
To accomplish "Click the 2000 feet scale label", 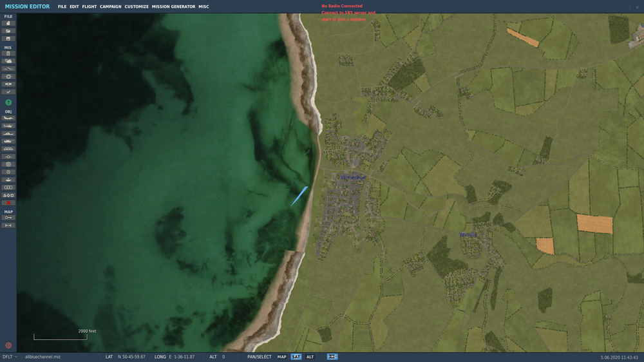I will [87, 331].
